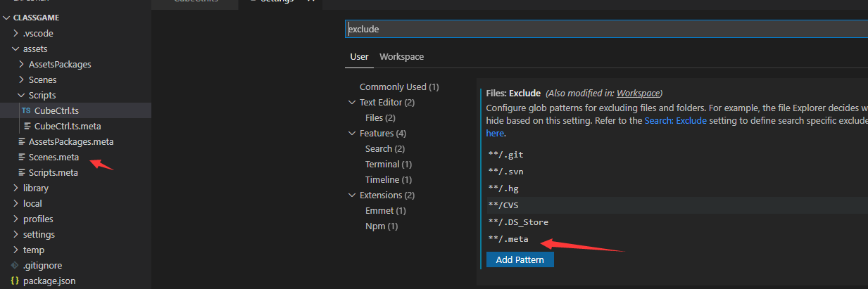This screenshot has width=868, height=289.
Task: Collapse the CLASSGAME root folder
Action: click(7, 18)
